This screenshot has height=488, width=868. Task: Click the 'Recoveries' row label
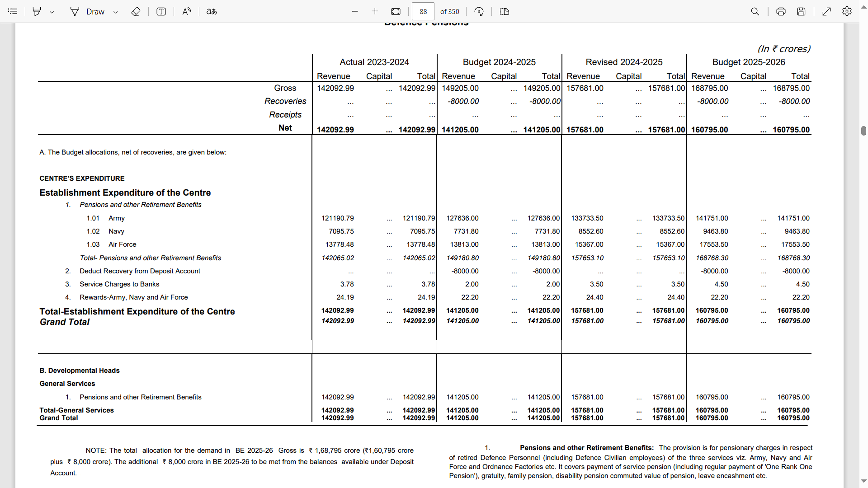(x=285, y=101)
